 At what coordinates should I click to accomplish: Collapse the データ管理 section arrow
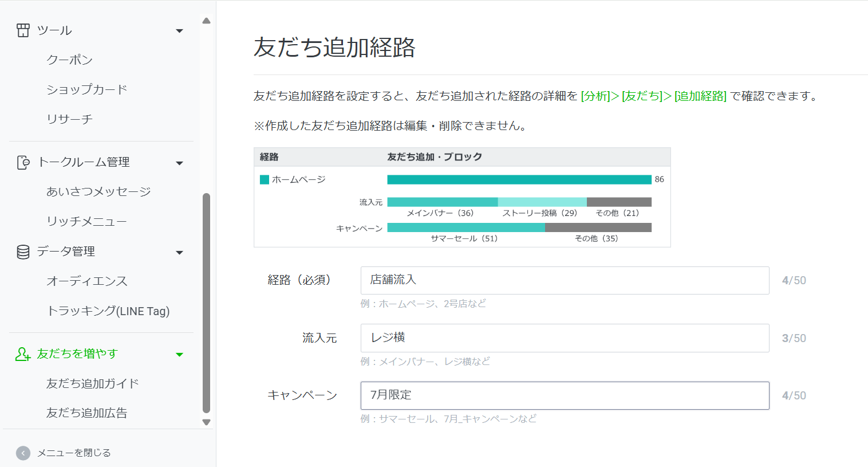tap(179, 253)
